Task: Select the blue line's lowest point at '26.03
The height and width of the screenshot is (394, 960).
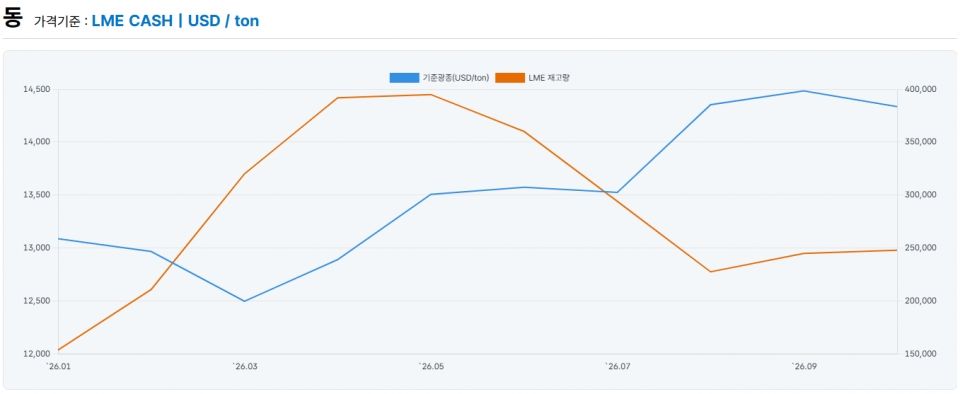Action: pos(244,301)
